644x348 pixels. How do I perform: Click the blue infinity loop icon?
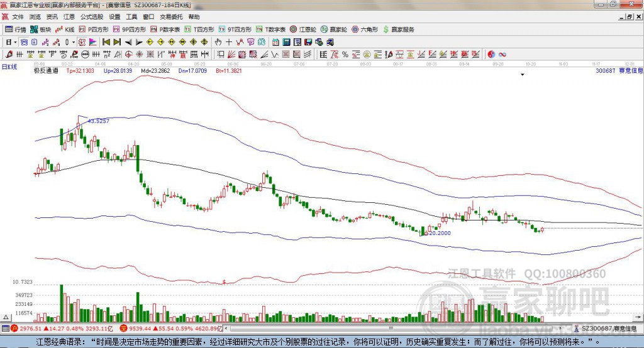pyautogui.click(x=502, y=54)
